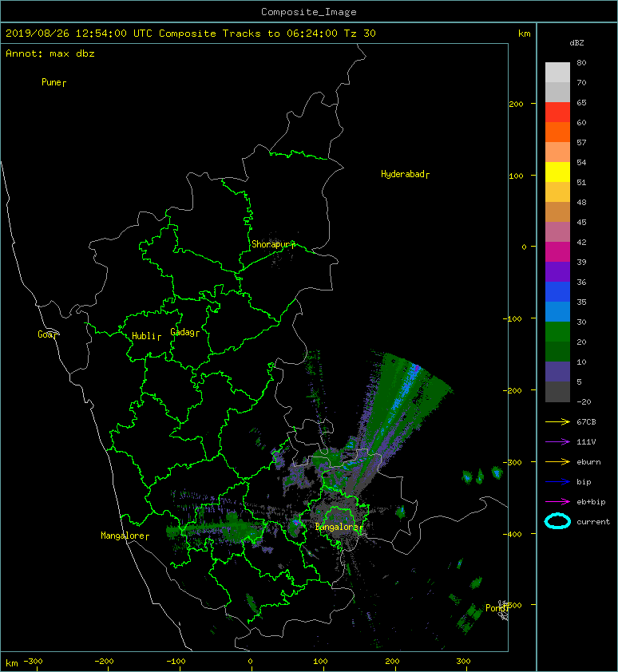Screen dimensions: 618x672
Task: Click the dBZ legend heading
Action: [576, 43]
